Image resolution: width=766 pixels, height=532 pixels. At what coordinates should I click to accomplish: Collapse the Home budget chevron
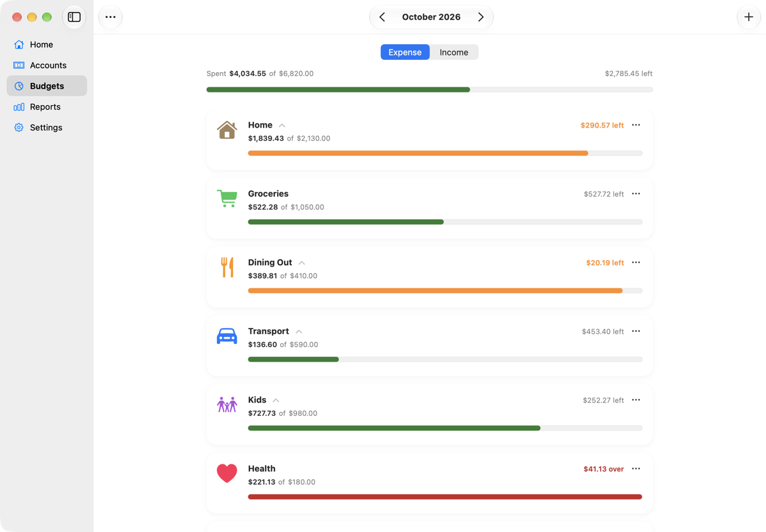pyautogui.click(x=282, y=126)
